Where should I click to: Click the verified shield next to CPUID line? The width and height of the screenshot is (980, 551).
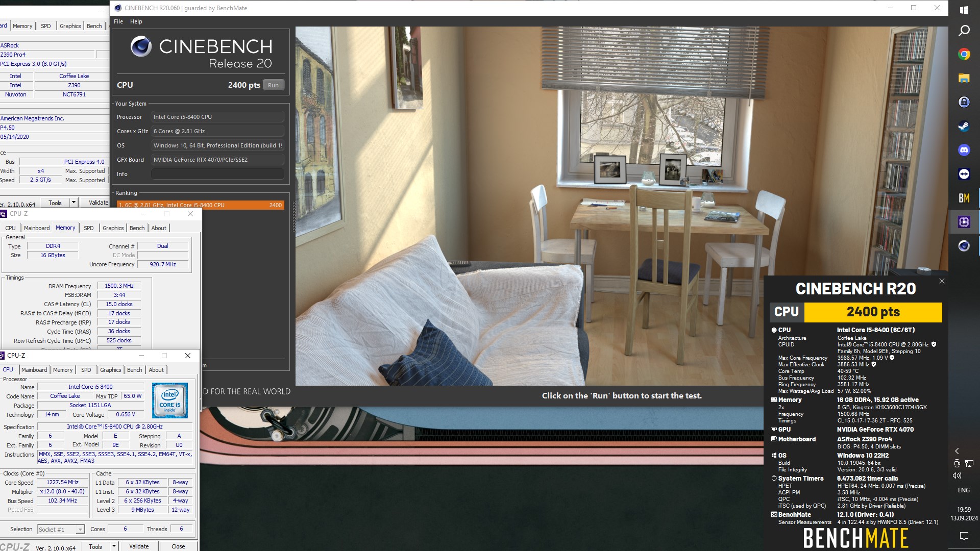(x=934, y=344)
